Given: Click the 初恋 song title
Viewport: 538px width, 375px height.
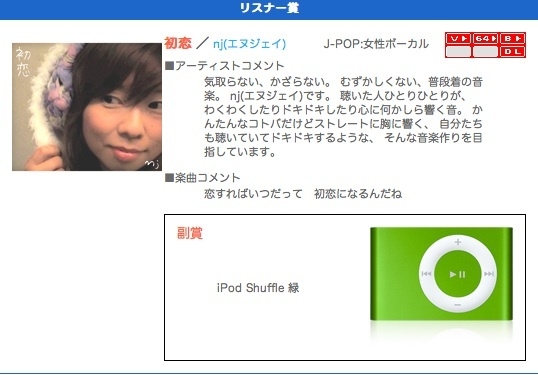Looking at the screenshot, I should point(178,43).
